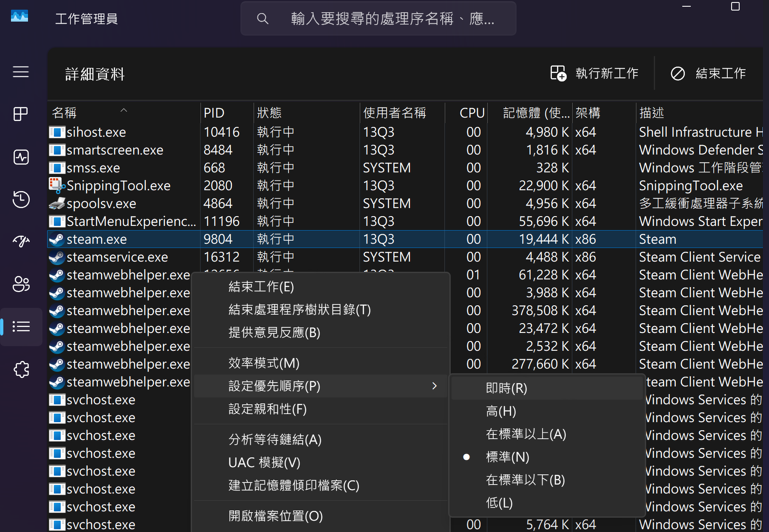This screenshot has height=532, width=769.
Task: Open App history from sidebar
Action: point(21,200)
